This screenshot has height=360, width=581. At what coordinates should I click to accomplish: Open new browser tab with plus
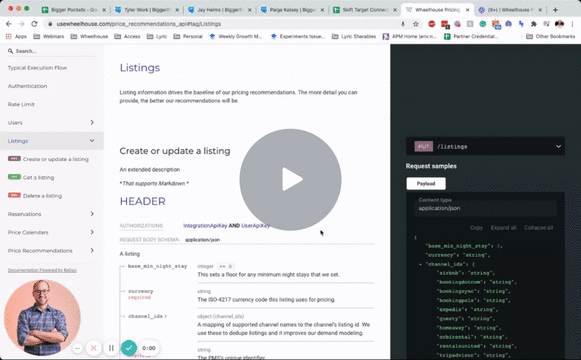point(555,10)
